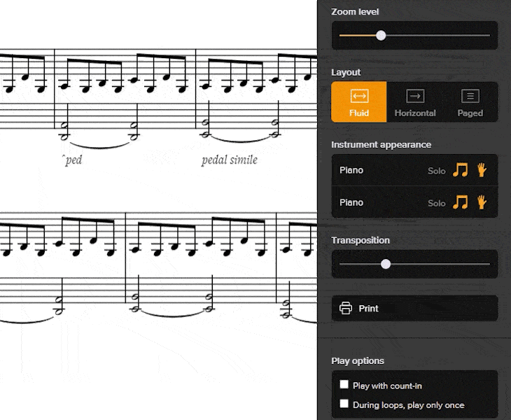Toggle notation icon for second Piano

[460, 202]
